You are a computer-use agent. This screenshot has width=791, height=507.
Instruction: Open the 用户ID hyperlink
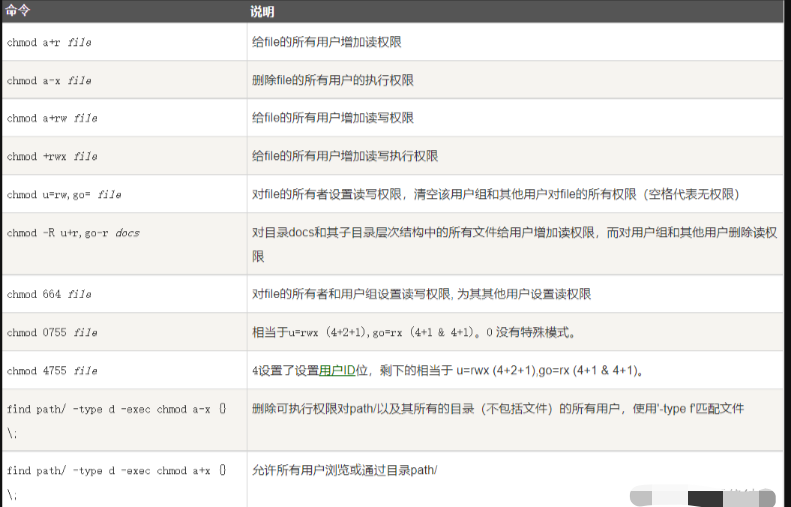click(x=337, y=370)
